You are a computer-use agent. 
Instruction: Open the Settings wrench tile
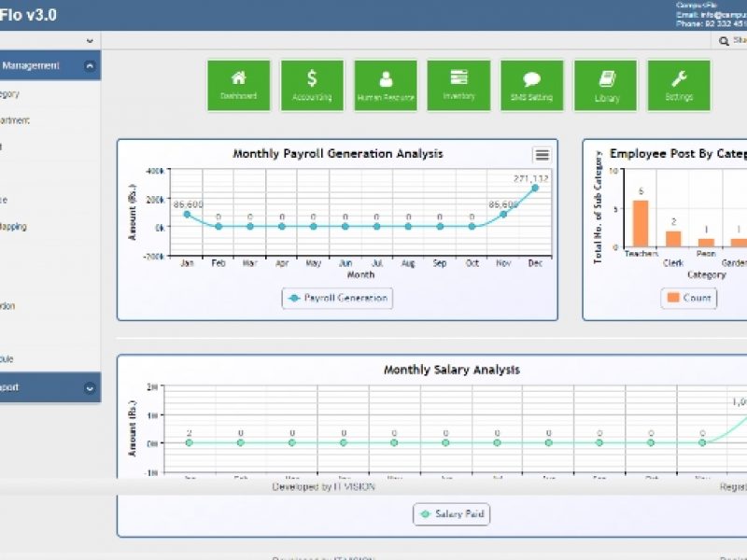pos(679,85)
